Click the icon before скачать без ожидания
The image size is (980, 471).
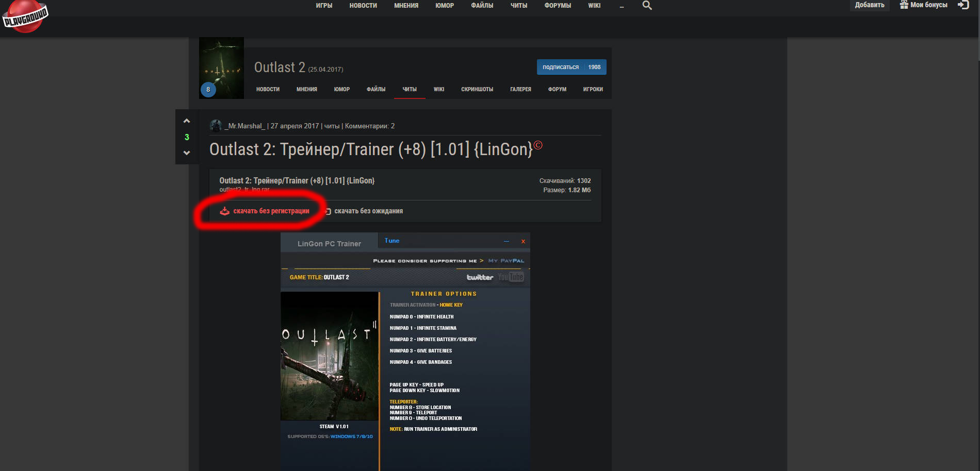click(x=328, y=211)
